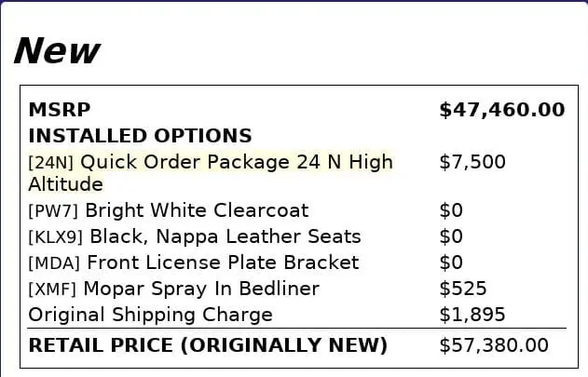Click the [24N] option code
Image resolution: width=588 pixels, height=377 pixels.
click(51, 162)
